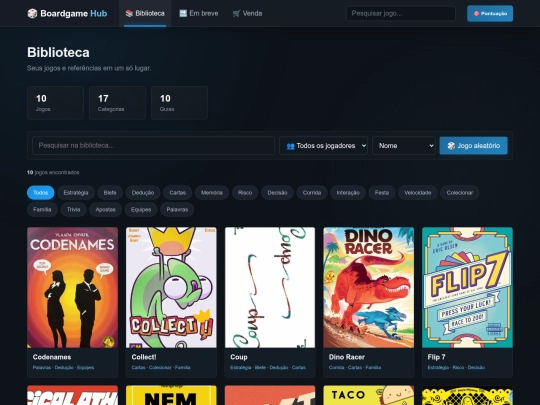Click the players icon in Todos os jogadores
Screen dimensions: 540x405
tap(290, 146)
